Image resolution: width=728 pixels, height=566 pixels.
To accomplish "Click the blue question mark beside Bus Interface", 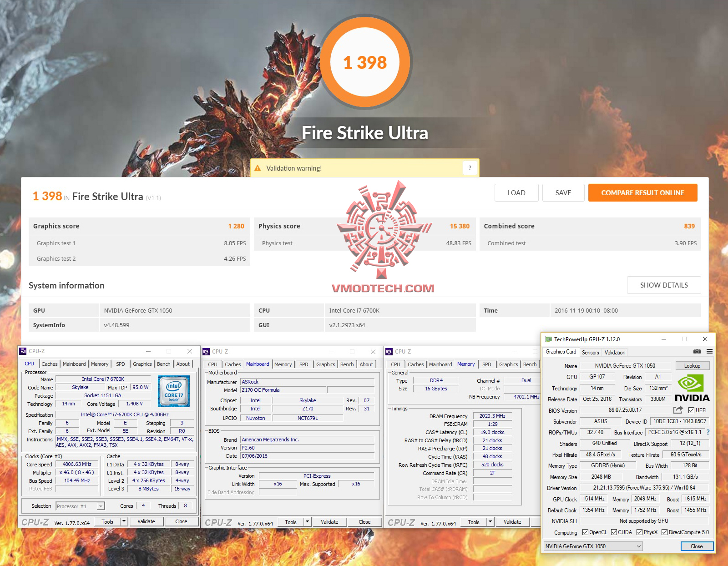I will (x=708, y=432).
